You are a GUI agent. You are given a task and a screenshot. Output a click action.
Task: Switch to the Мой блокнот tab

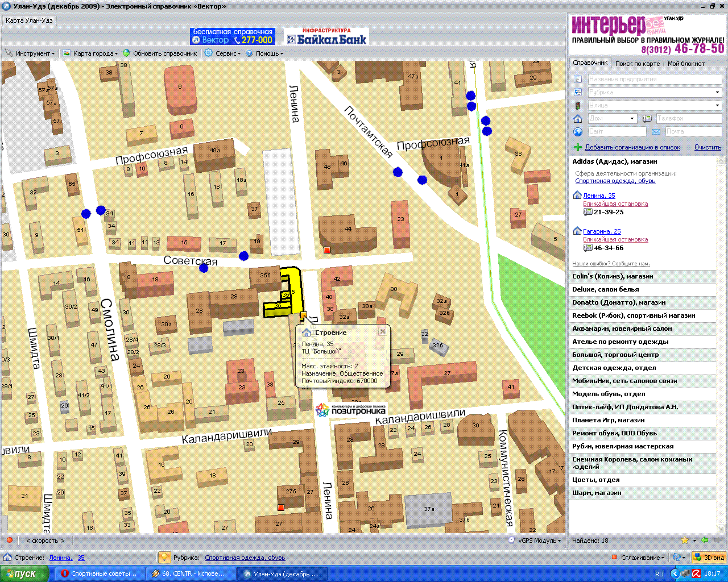(x=686, y=64)
